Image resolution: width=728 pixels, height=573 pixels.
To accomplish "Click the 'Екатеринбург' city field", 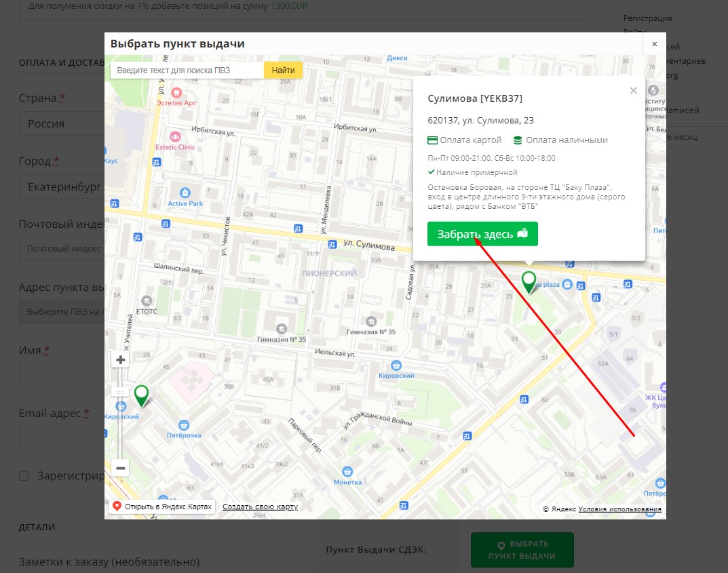I will [61, 186].
